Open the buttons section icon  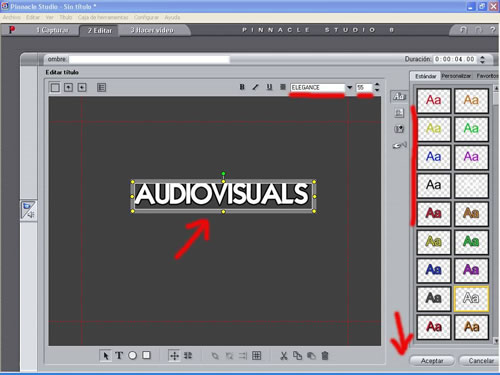coord(400,145)
